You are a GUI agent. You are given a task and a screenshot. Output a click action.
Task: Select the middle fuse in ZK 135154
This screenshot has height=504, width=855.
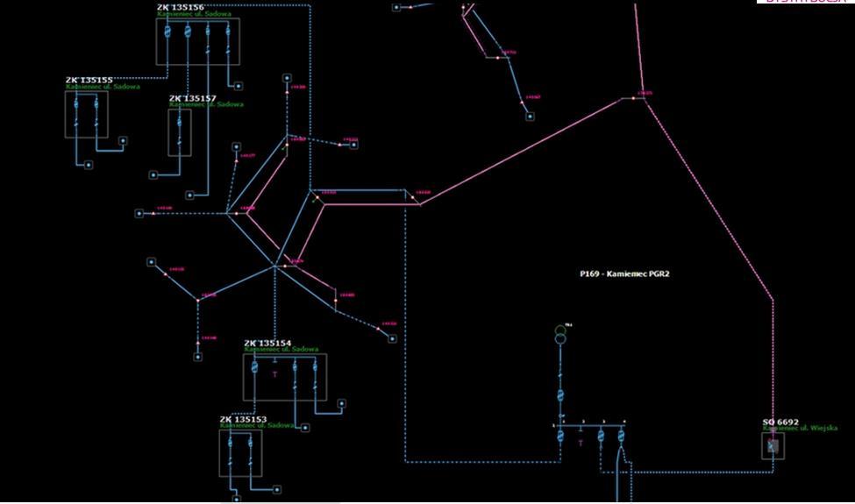tap(295, 366)
